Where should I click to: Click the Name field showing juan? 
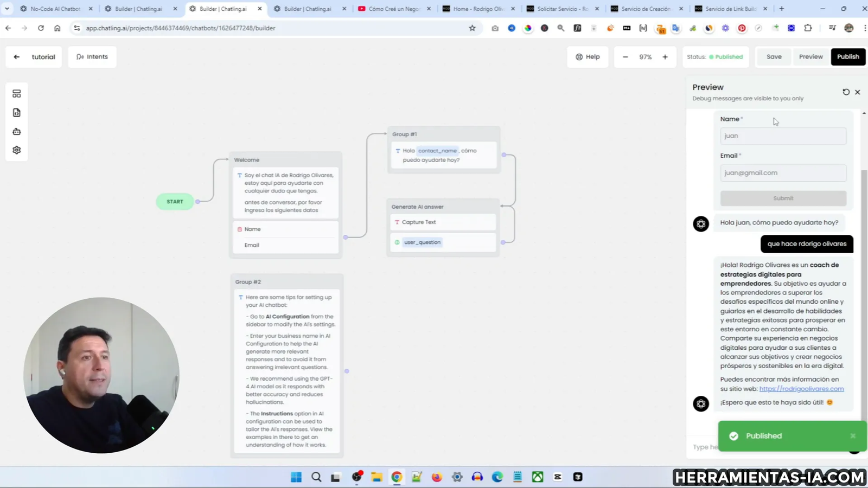click(783, 136)
